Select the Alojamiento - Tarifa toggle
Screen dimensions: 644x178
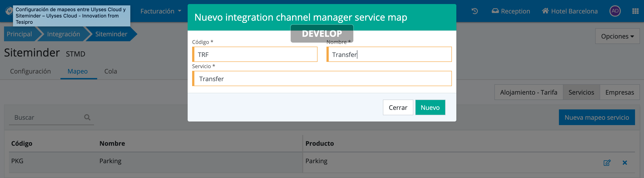point(528,92)
